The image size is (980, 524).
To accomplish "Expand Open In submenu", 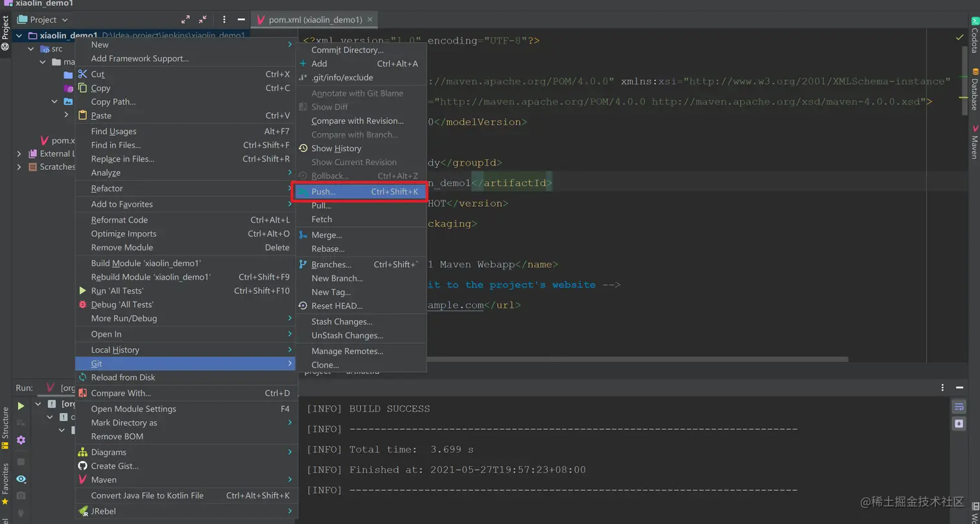I will coord(290,334).
